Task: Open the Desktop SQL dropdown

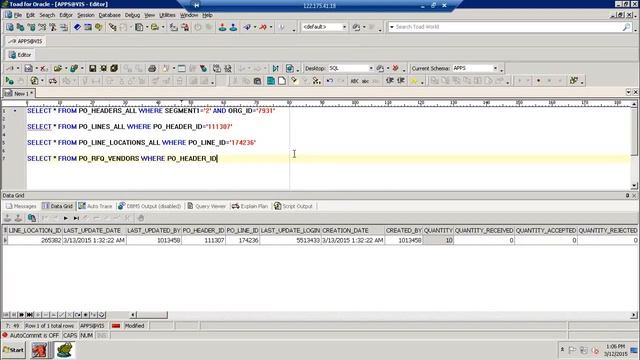Action: 371,68
